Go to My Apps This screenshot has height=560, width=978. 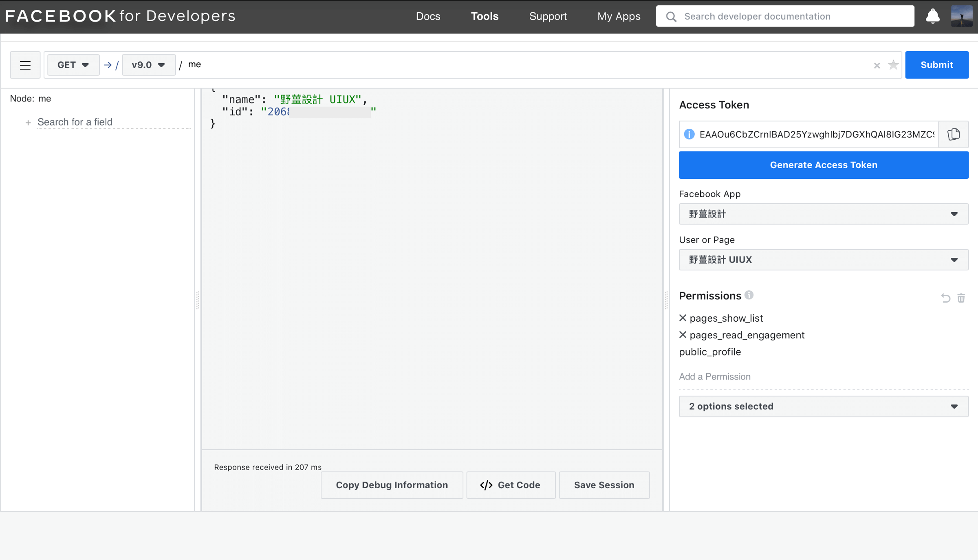point(619,16)
